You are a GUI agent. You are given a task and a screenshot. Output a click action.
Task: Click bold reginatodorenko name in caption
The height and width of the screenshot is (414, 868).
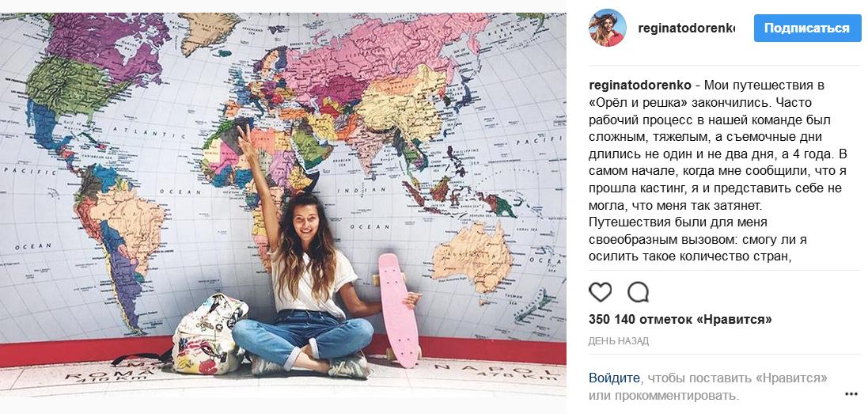pyautogui.click(x=640, y=85)
